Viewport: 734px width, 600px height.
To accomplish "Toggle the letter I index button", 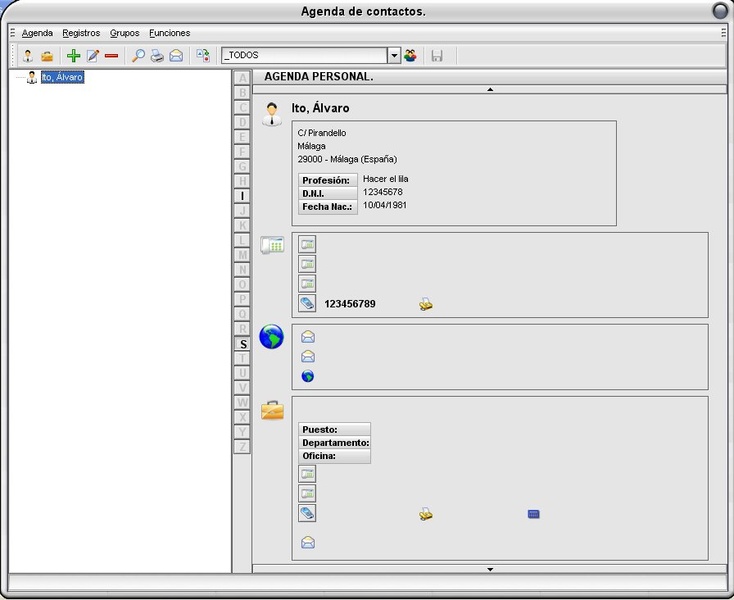I will coord(242,196).
